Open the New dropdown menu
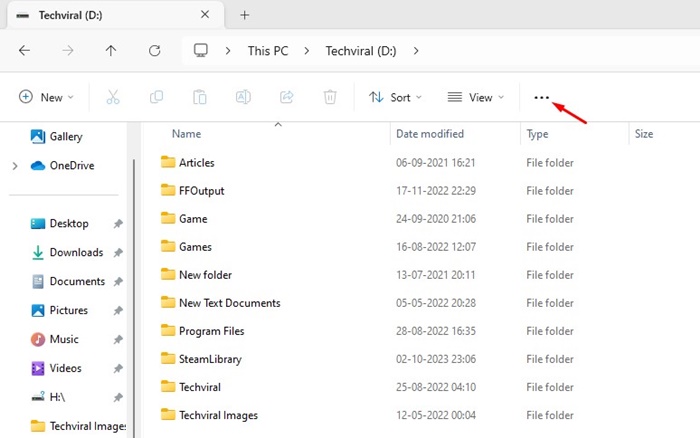The width and height of the screenshot is (700, 438). [x=46, y=97]
